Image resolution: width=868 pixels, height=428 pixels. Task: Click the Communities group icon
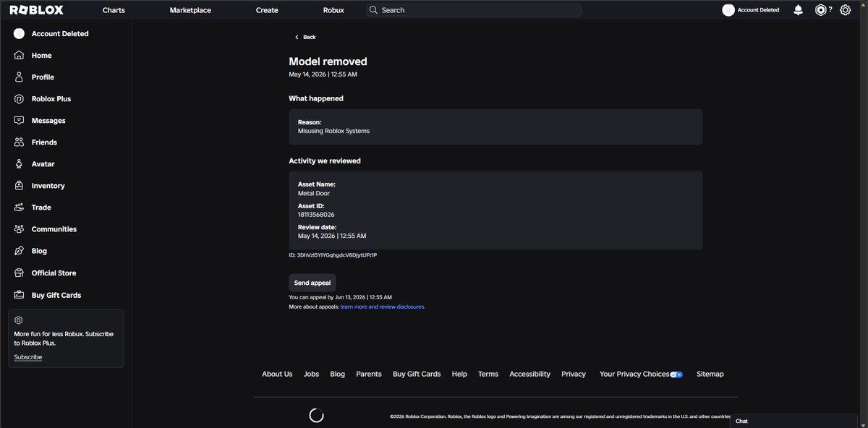tap(20, 229)
